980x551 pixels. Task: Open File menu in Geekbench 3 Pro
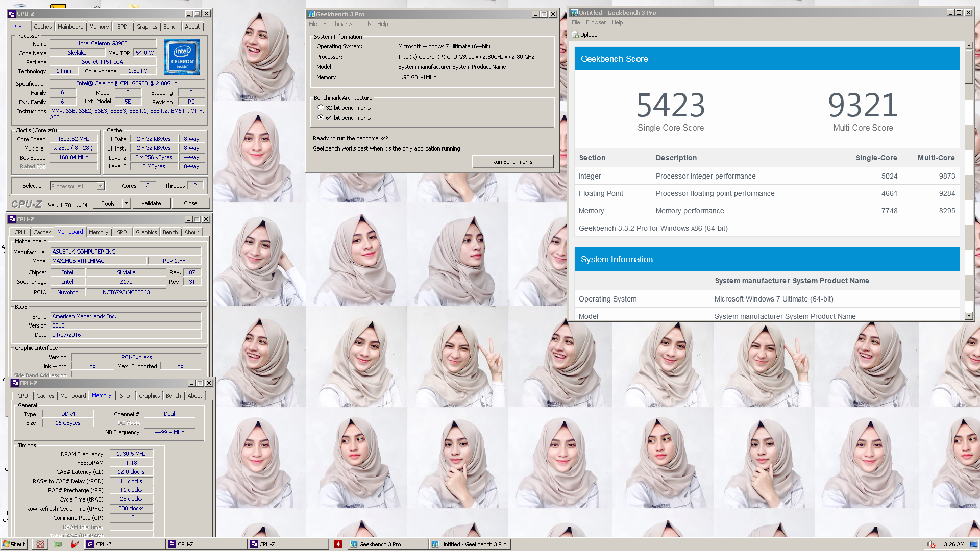[313, 24]
